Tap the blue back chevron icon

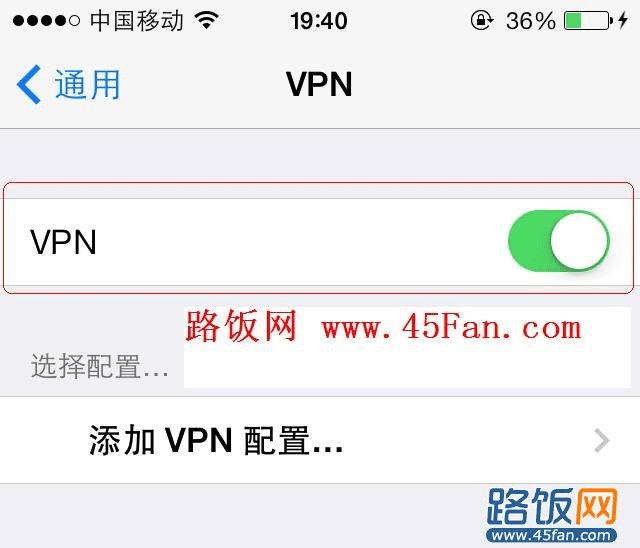coord(29,84)
